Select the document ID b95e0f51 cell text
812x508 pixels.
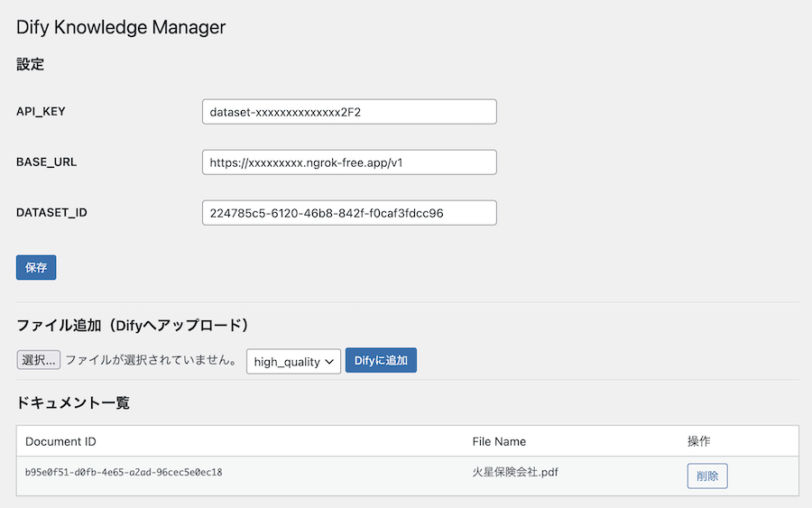124,472
